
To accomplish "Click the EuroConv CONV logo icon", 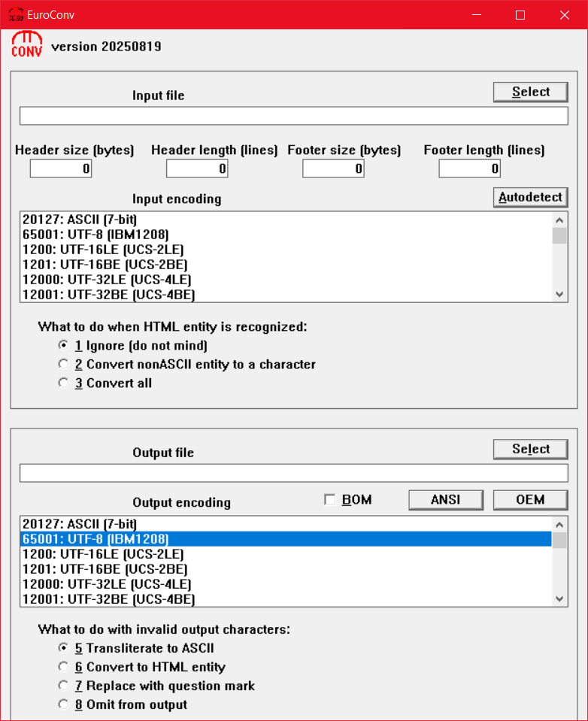I will (26, 45).
